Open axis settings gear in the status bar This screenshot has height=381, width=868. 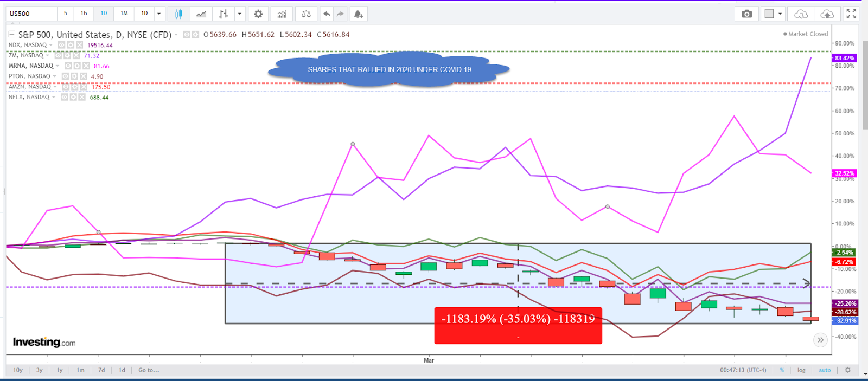[848, 370]
